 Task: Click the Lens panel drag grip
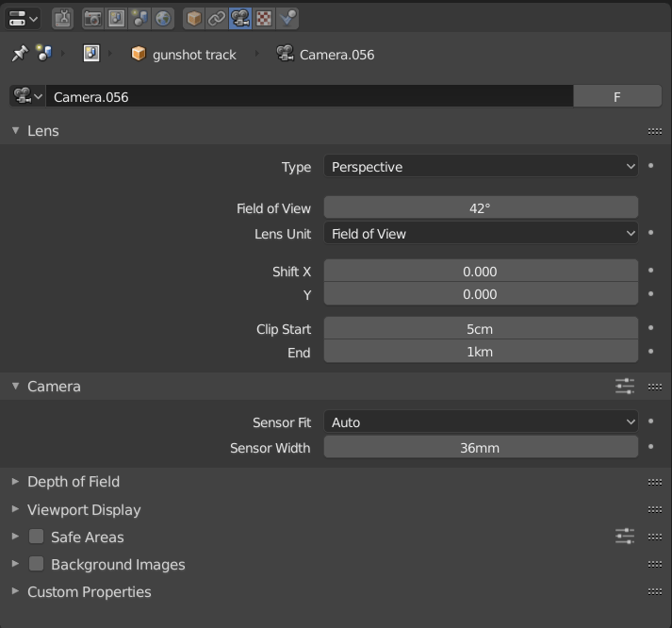[x=655, y=131]
